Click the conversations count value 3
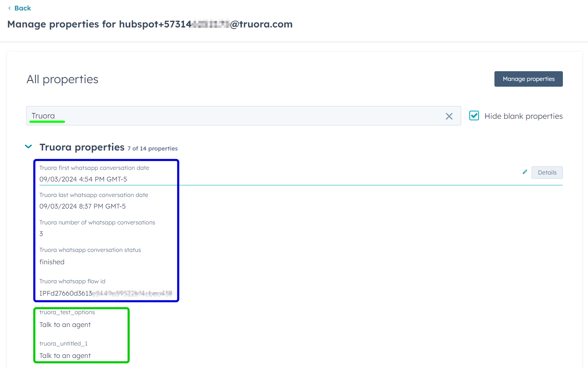This screenshot has height=368, width=588. (x=41, y=234)
